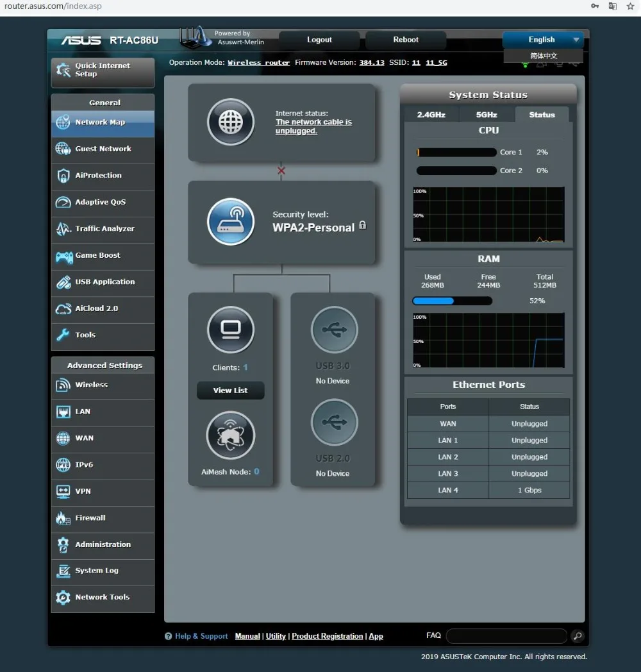This screenshot has height=672, width=641.
Task: Open the Product Registration link
Action: point(328,636)
